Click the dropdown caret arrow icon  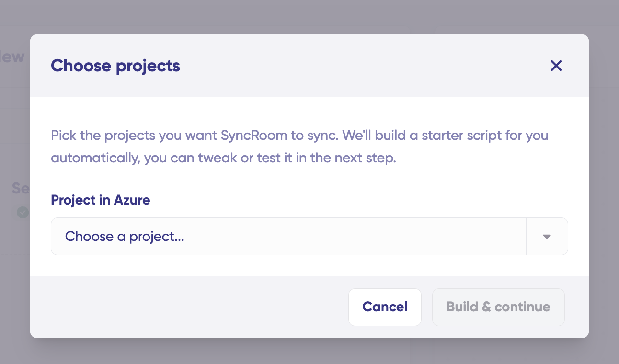[547, 237]
